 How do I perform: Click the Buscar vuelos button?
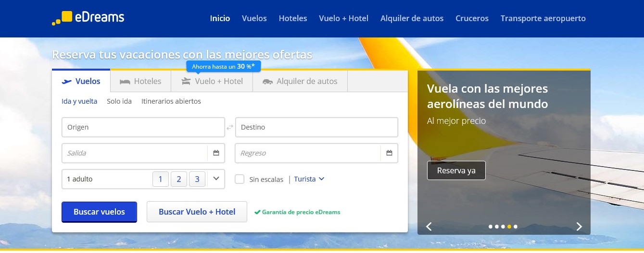click(99, 212)
